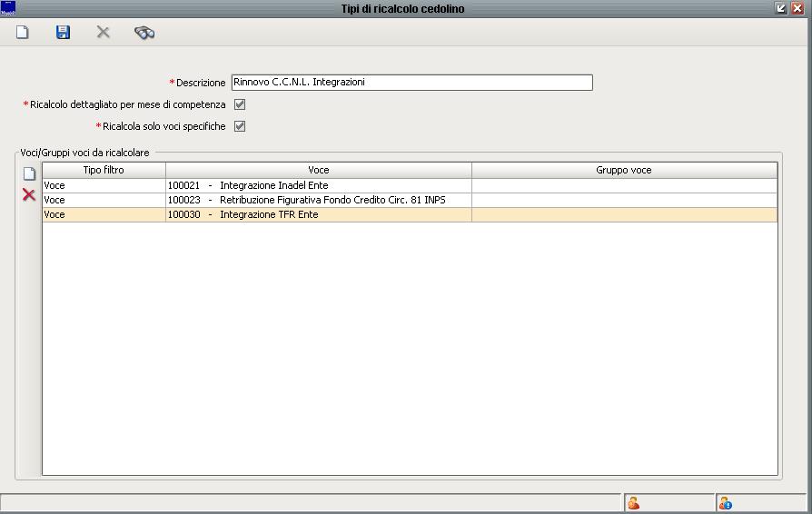
Task: Restore the window with the arrow button
Action: tap(781, 8)
